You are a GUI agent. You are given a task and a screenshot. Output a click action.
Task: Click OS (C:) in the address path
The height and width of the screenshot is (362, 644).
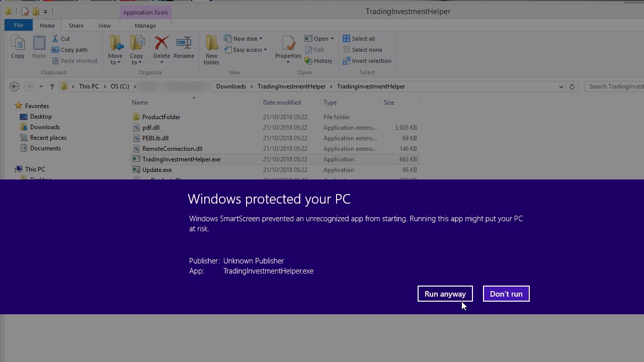(120, 86)
